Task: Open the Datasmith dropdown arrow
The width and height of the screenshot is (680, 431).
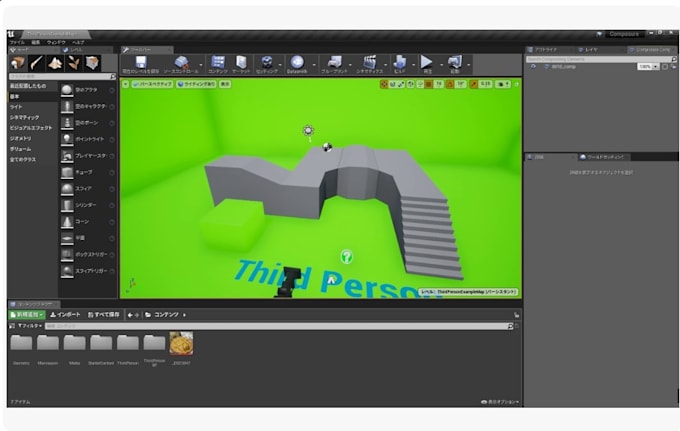Action: pyautogui.click(x=314, y=65)
